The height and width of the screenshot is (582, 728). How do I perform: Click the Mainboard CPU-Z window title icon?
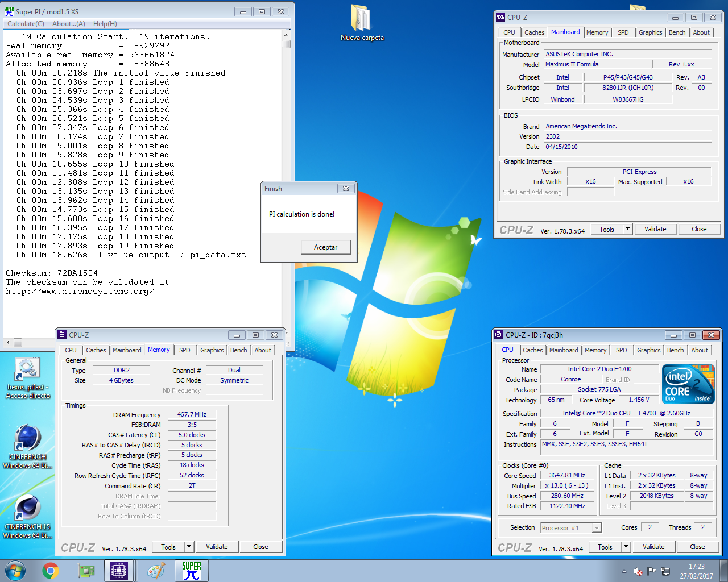tap(500, 17)
